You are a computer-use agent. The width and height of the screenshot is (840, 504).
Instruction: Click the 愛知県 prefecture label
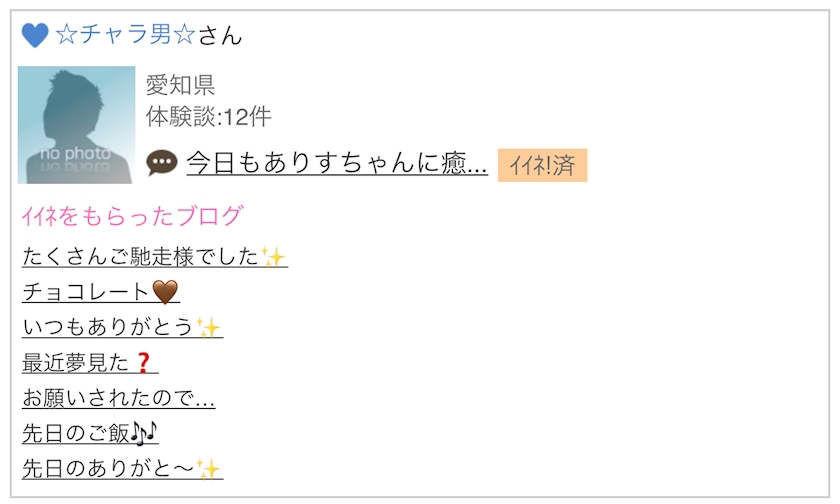pyautogui.click(x=180, y=86)
